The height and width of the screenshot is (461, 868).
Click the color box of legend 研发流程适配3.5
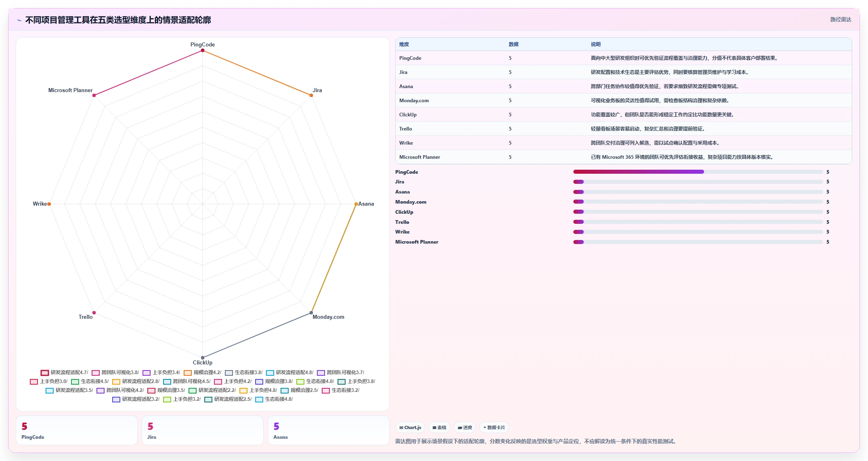[50, 390]
